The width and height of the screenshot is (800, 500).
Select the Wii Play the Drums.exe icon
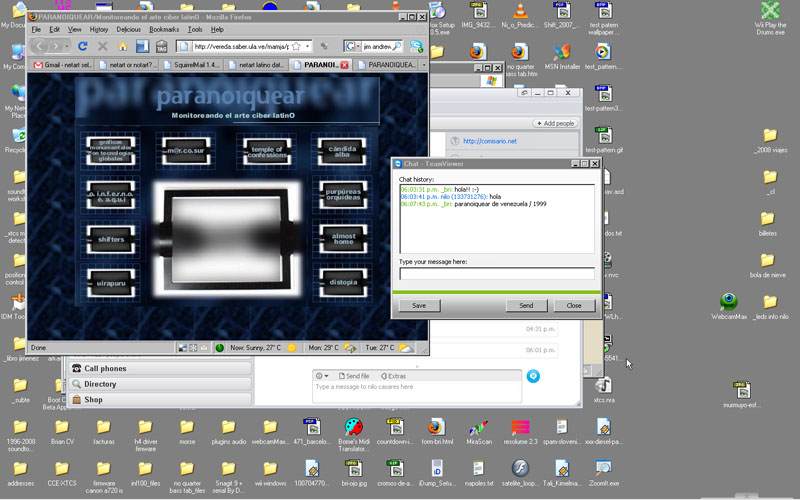coord(770,18)
